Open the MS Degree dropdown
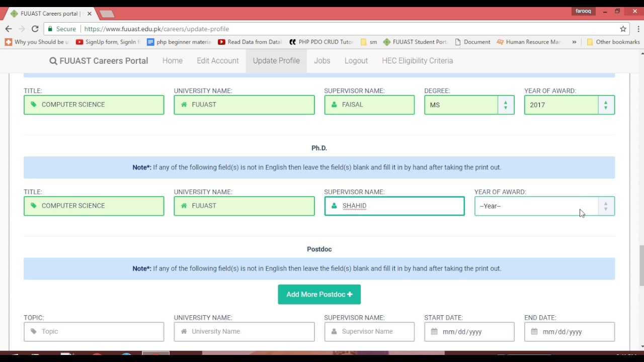The image size is (644, 362). 469,105
